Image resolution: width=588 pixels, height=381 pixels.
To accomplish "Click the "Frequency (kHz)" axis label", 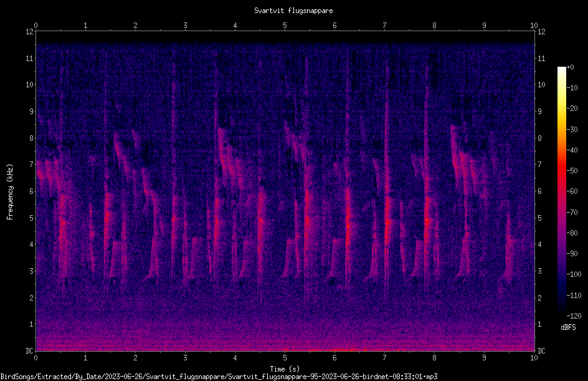I will pos(10,192).
